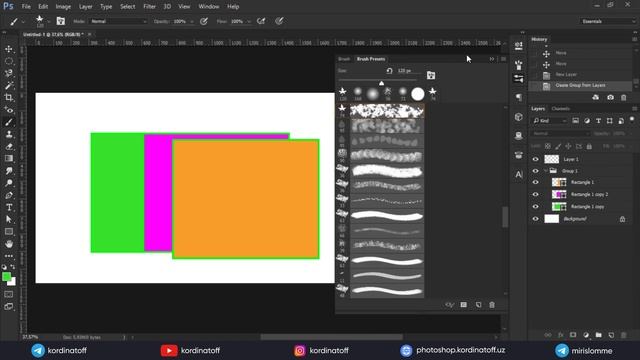The width and height of the screenshot is (640, 360).
Task: Enable airbrush-style build-up icon
Action: [x=261, y=21]
